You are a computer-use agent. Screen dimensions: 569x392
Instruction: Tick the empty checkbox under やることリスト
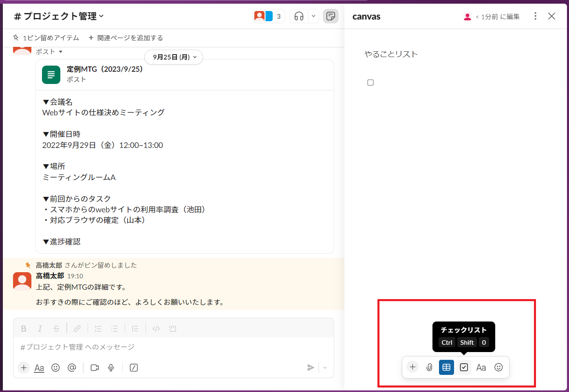coord(370,82)
